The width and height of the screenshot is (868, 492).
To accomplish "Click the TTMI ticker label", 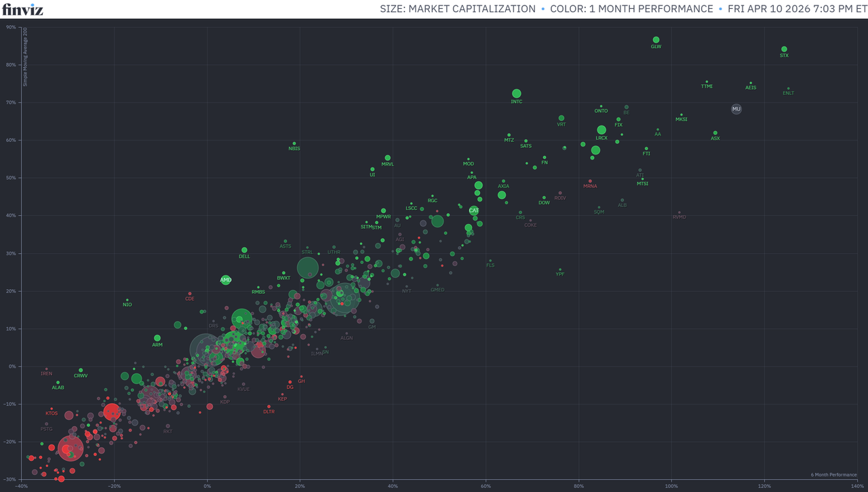I will (x=707, y=87).
